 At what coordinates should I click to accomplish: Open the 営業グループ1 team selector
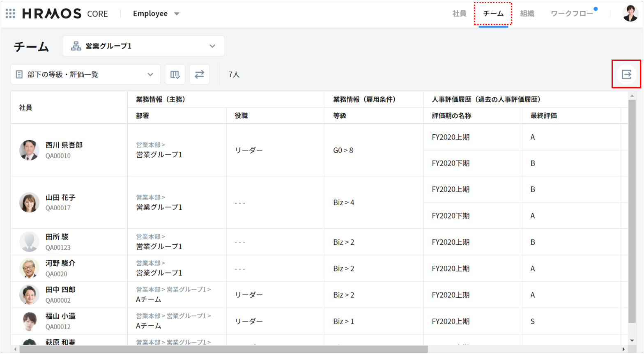pyautogui.click(x=143, y=46)
